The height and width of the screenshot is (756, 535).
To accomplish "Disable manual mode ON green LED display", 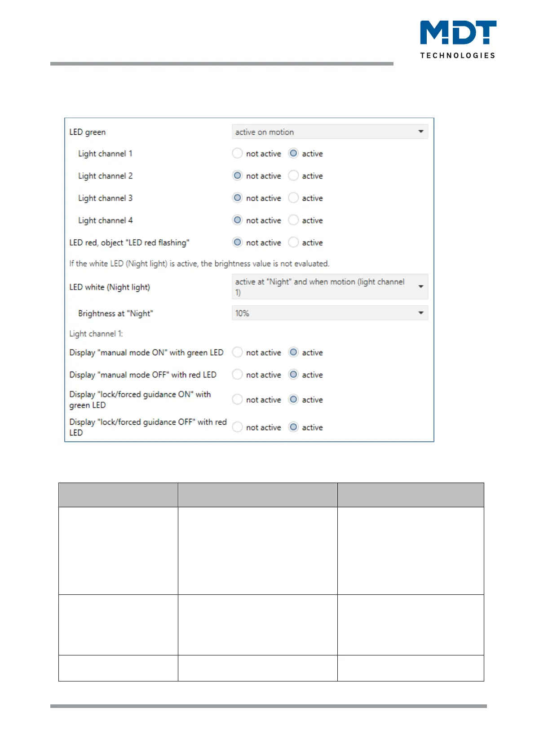I will 237,352.
